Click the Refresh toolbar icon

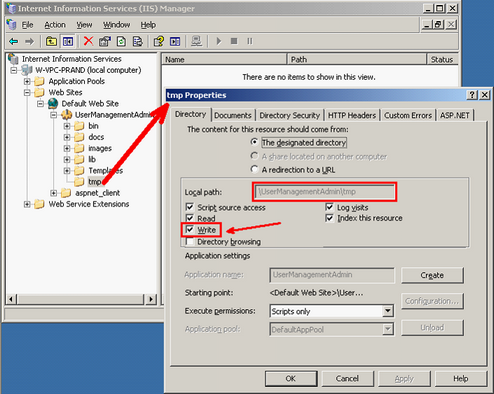(x=121, y=41)
